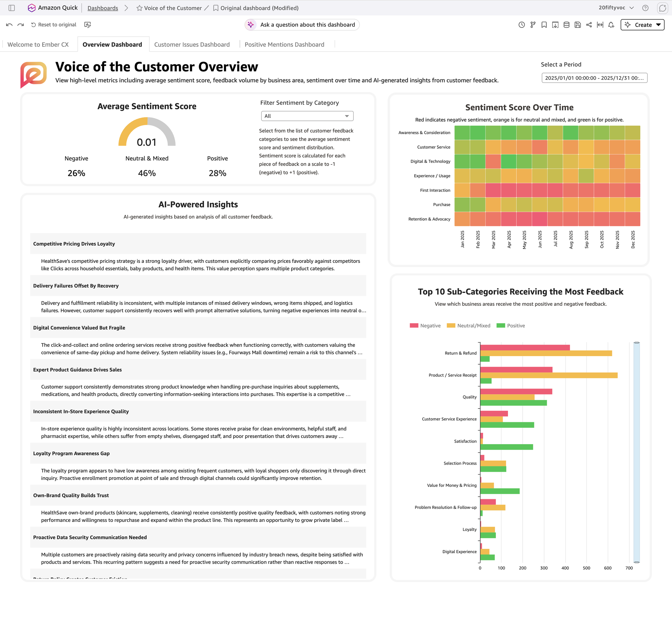Click the bar chart vertical scroll slider
Image resolution: width=672 pixels, height=624 pixels.
click(x=637, y=452)
